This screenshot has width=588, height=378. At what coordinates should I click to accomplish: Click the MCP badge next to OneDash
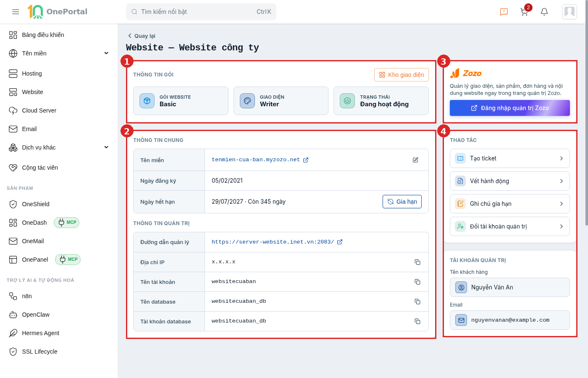67,223
